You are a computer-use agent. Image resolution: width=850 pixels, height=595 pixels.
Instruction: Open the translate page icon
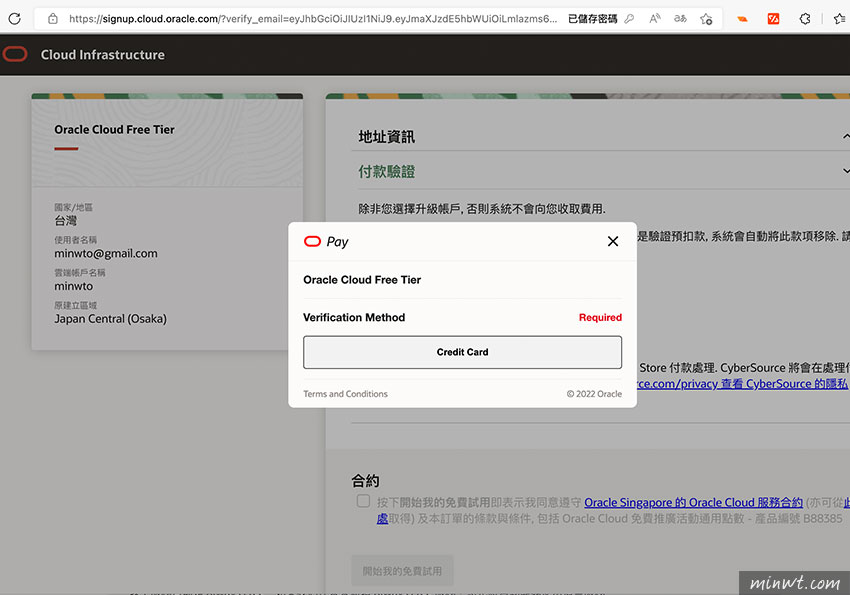coord(680,19)
